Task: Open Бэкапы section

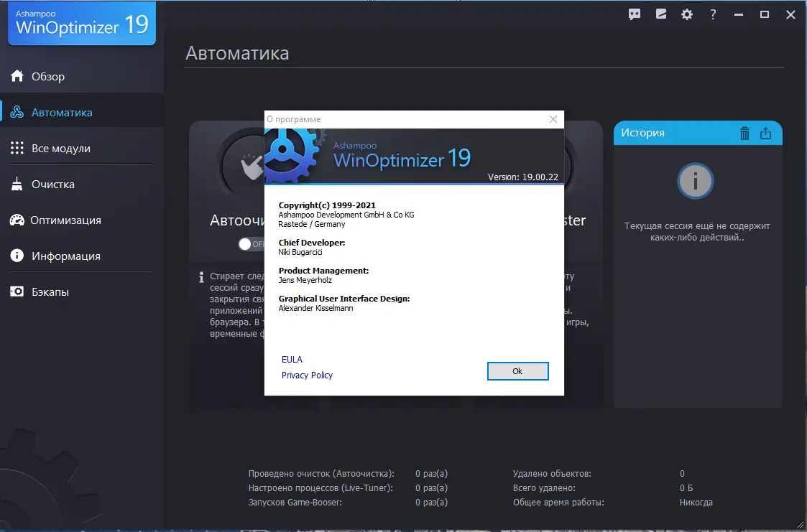Action: 83,292
